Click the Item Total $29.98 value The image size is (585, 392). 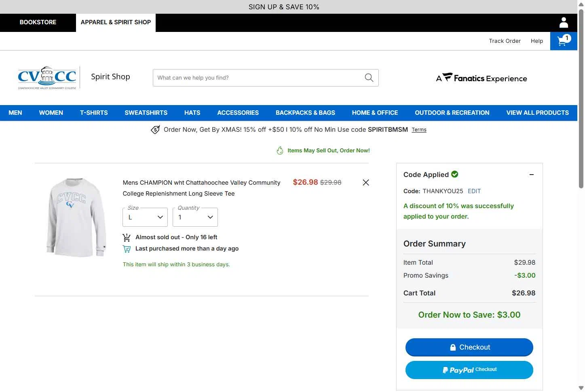click(525, 262)
